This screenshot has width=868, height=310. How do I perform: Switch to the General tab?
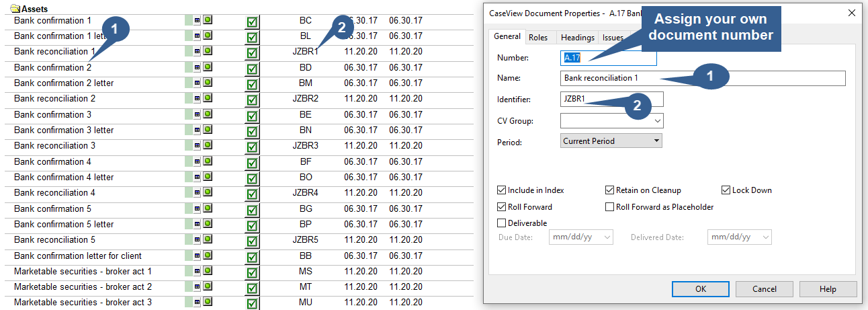507,36
